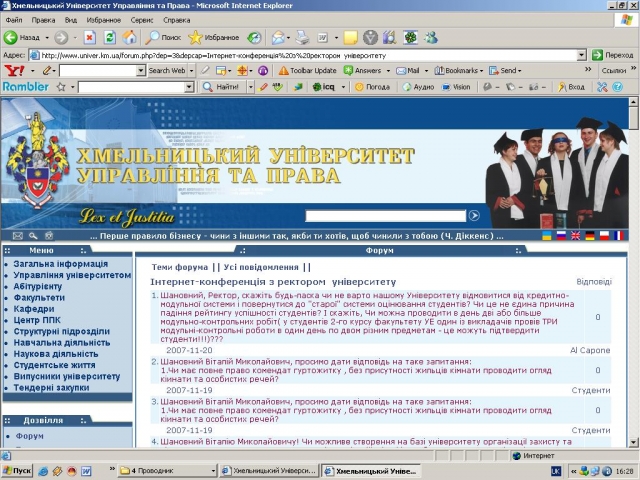This screenshot has height=480, width=640.
Task: Click the Пуск start button
Action: [x=17, y=471]
